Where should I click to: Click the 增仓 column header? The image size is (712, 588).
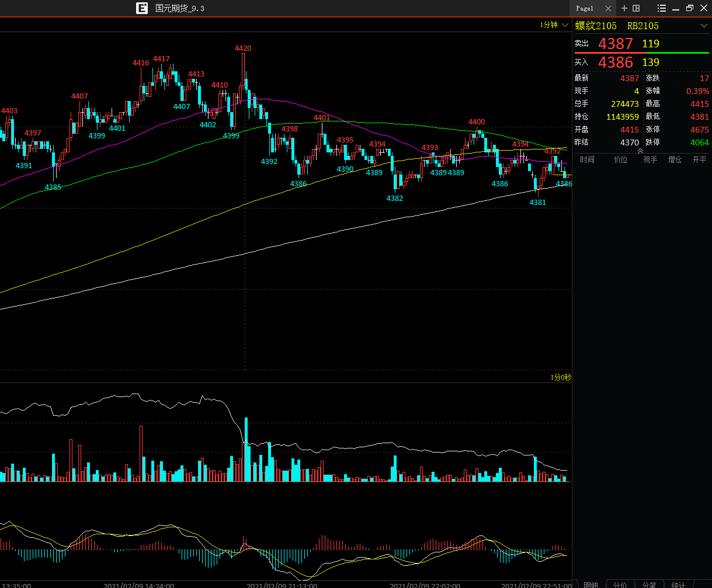point(675,159)
